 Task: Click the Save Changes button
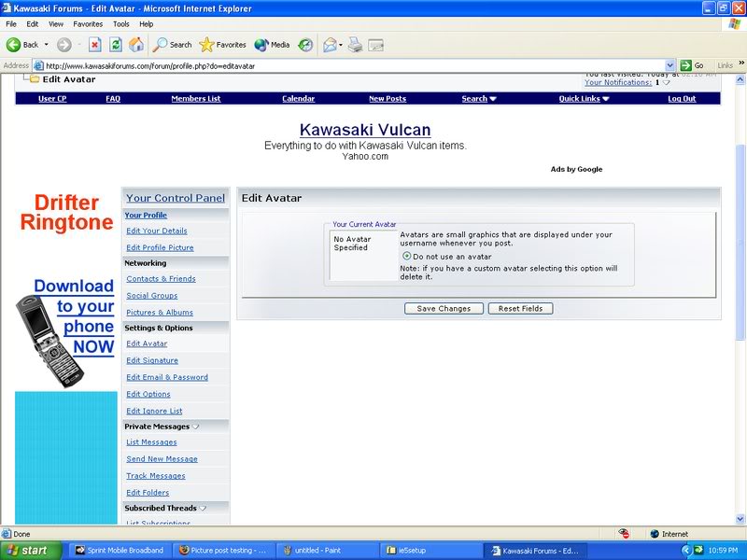pyautogui.click(x=444, y=309)
